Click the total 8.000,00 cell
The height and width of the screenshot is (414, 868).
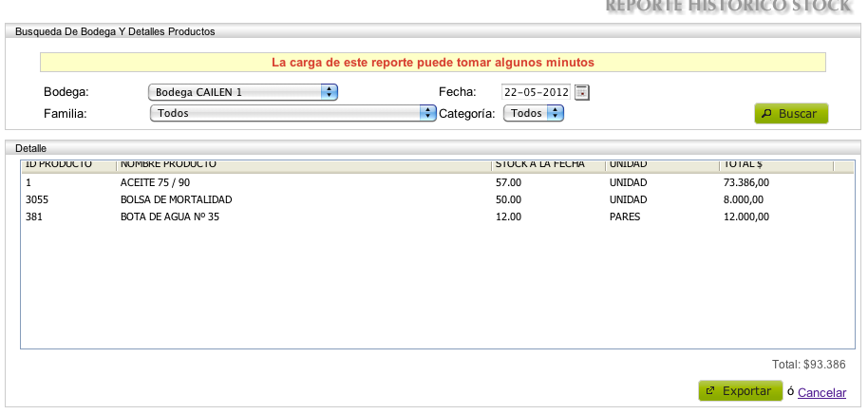(x=744, y=199)
